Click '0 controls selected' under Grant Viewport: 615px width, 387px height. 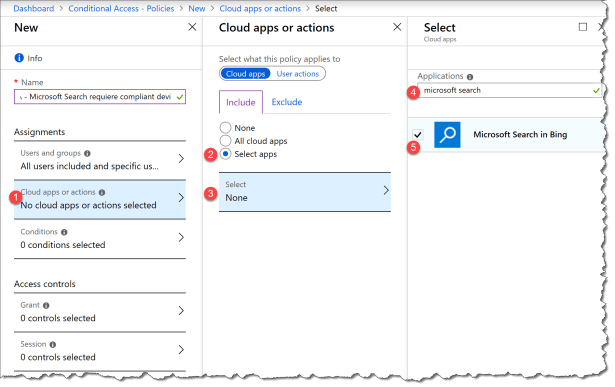pyautogui.click(x=58, y=318)
